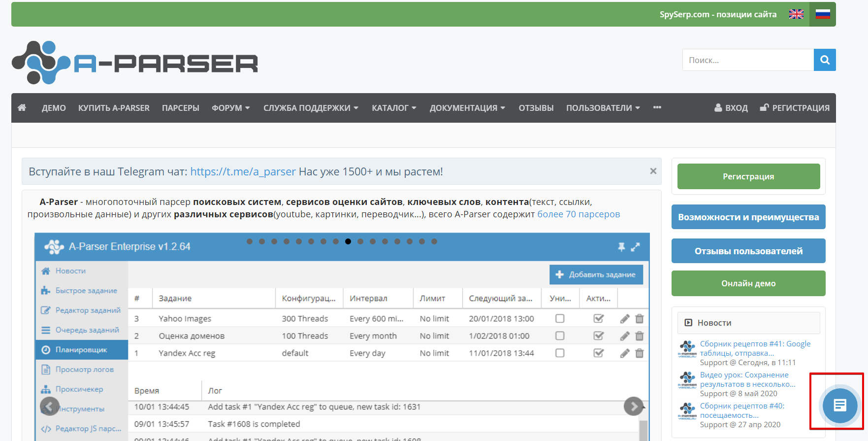Image resolution: width=868 pixels, height=441 pixels.
Task: Tick the Уни... checkbox for Оценка доменов
Action: [560, 336]
